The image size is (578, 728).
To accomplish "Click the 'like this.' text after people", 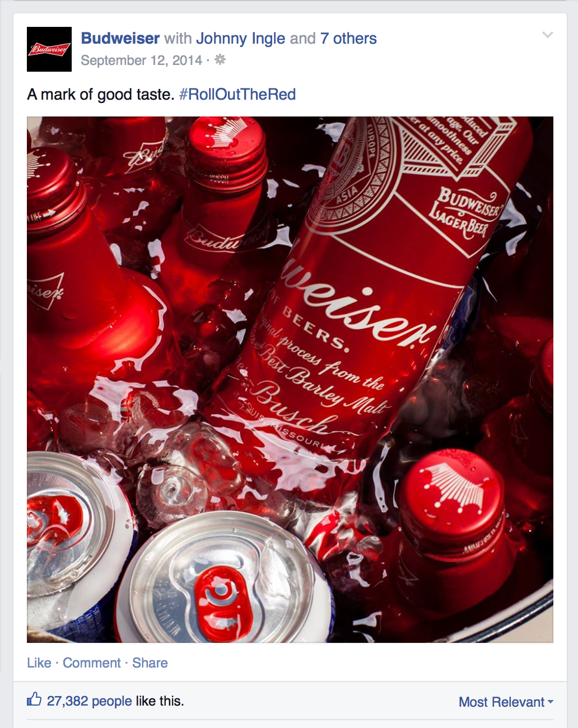I will [160, 701].
